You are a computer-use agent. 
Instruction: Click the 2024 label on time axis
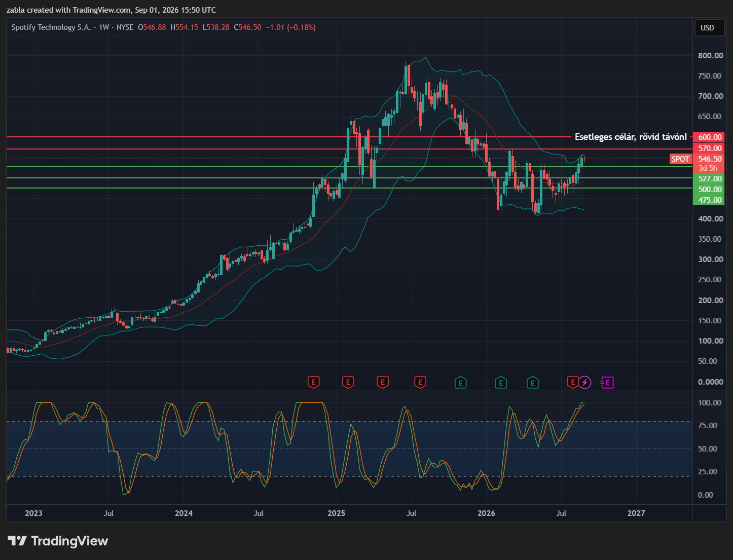tap(184, 513)
